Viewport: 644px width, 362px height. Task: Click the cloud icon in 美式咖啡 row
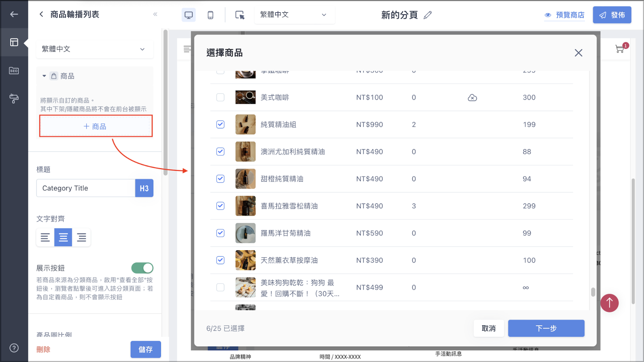pyautogui.click(x=473, y=98)
